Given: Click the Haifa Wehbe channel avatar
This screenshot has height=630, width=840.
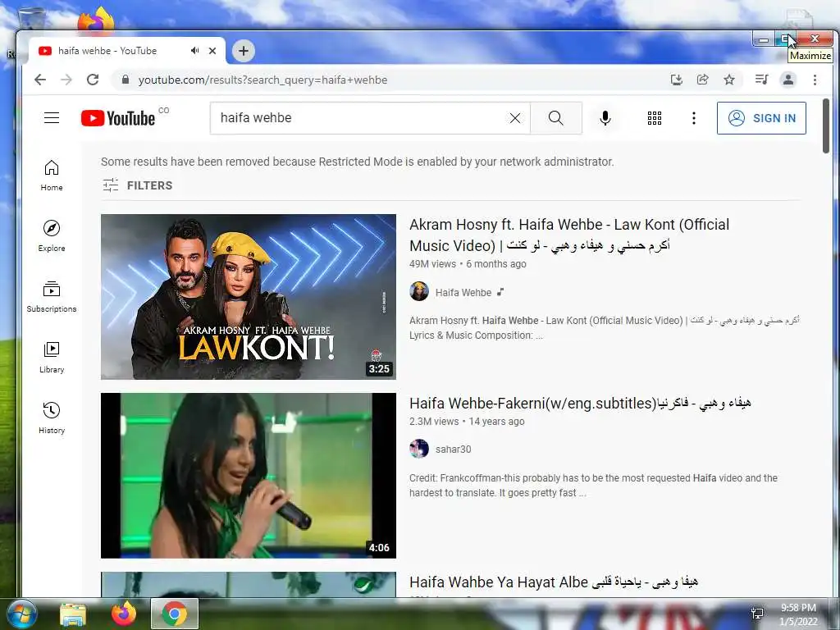Looking at the screenshot, I should (x=419, y=291).
